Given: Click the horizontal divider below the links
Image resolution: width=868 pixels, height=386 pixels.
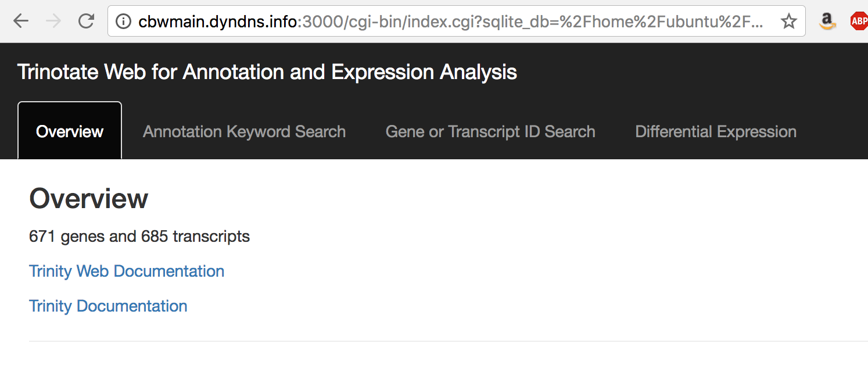Looking at the screenshot, I should tap(449, 341).
